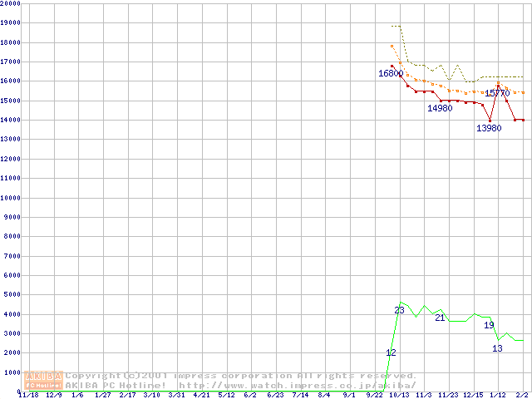Select the green line label 21
Screen dimensions: 532x399
[x=440, y=318]
